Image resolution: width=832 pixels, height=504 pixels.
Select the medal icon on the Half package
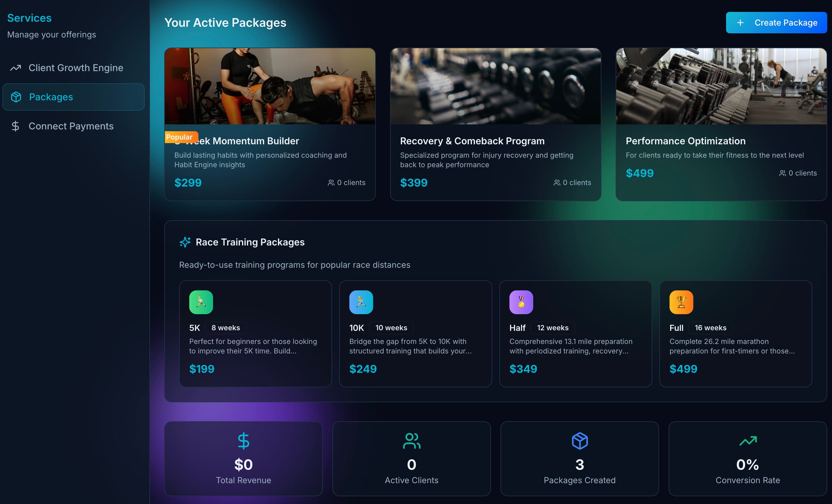point(521,302)
